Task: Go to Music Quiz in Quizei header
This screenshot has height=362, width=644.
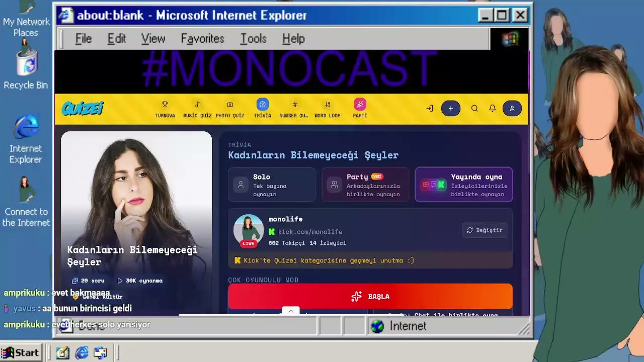Action: 197,109
